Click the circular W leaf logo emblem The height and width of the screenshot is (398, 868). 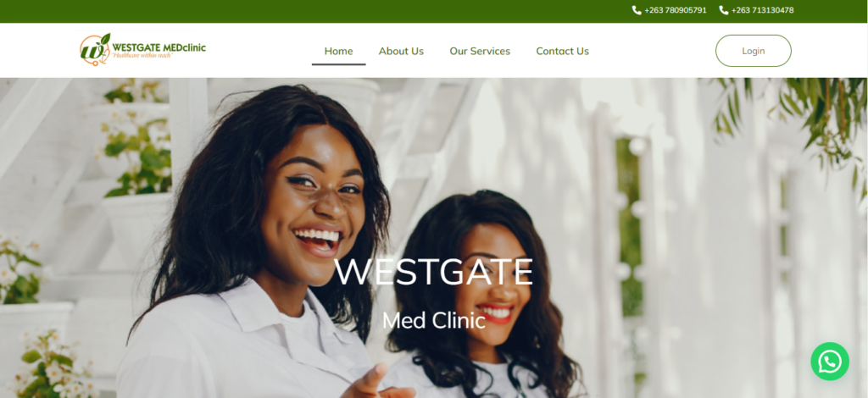click(95, 50)
